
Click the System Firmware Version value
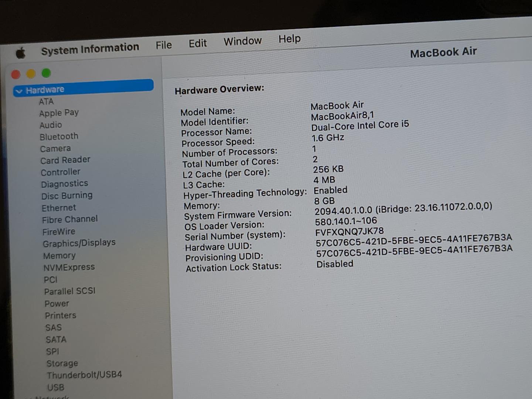pyautogui.click(x=403, y=208)
